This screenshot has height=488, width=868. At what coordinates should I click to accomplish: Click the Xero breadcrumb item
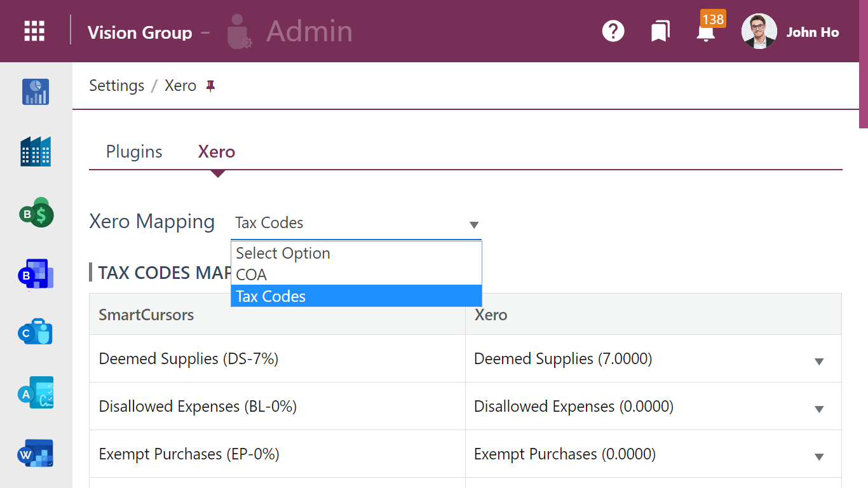pyautogui.click(x=180, y=86)
